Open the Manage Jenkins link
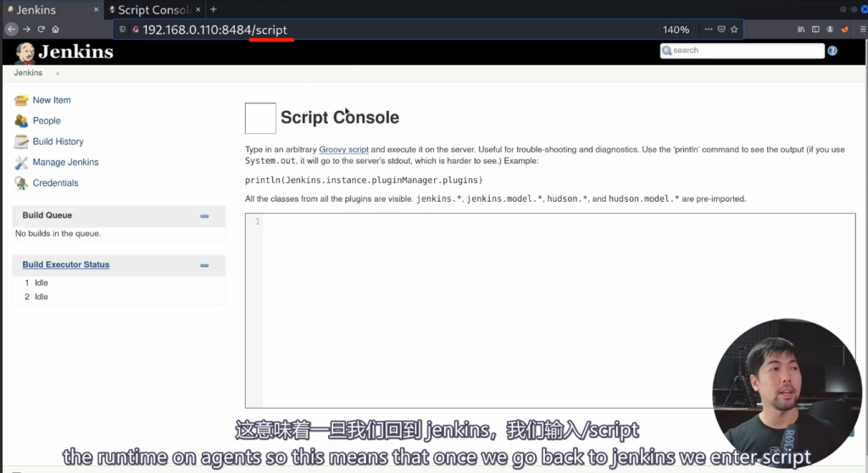 click(65, 162)
